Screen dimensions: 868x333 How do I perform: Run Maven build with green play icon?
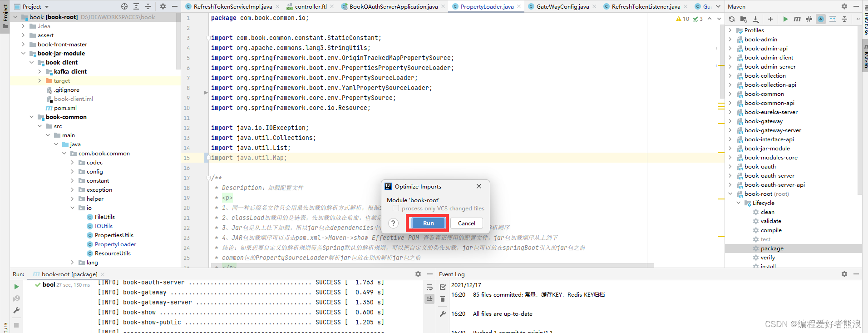(x=785, y=19)
